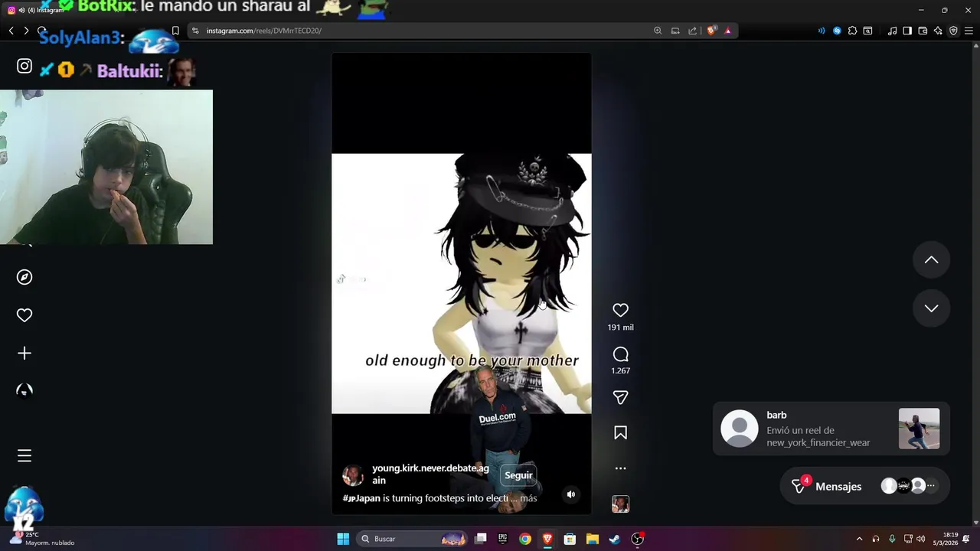The width and height of the screenshot is (980, 551).
Task: Click the bookmark page icon beside the address
Action: click(x=175, y=31)
